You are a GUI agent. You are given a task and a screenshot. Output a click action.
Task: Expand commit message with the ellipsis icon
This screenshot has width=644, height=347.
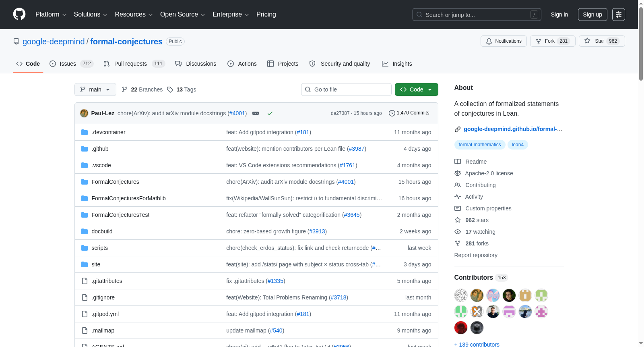(256, 113)
